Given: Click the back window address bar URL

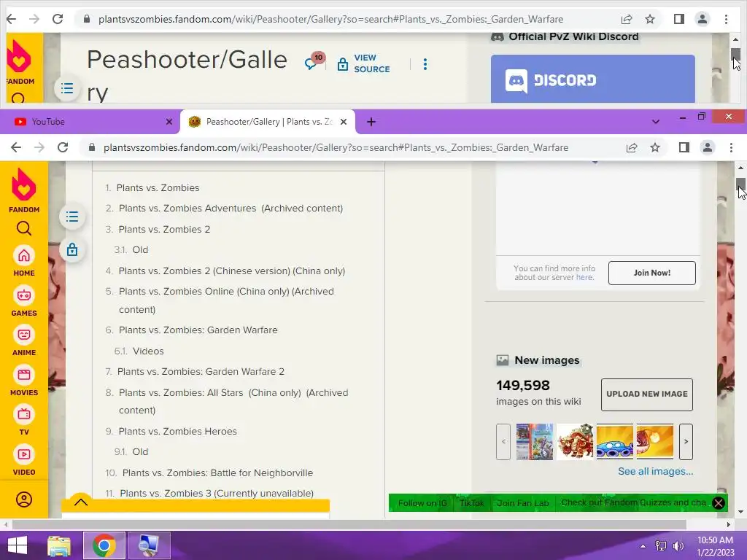Looking at the screenshot, I should click(x=330, y=19).
